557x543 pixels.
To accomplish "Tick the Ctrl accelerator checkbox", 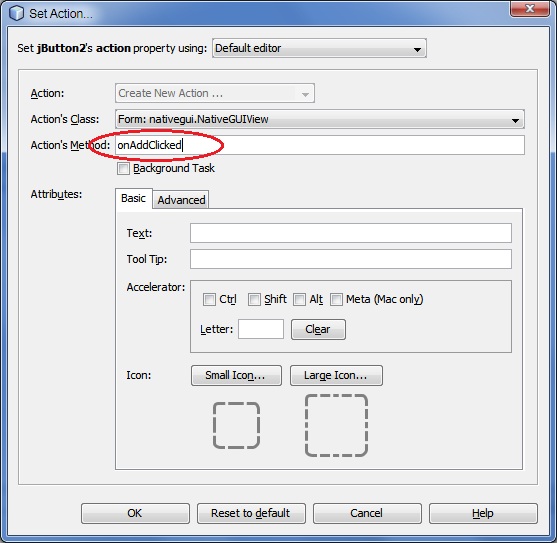I will [x=209, y=299].
